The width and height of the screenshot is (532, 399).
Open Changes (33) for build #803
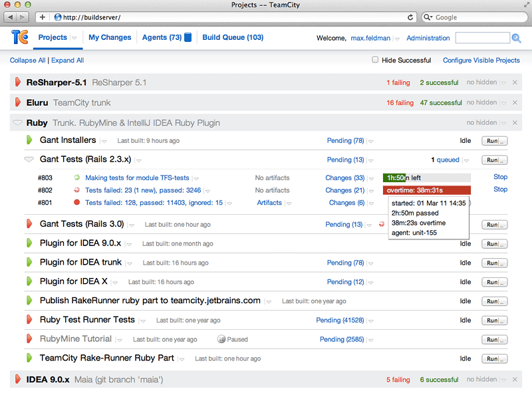(345, 178)
